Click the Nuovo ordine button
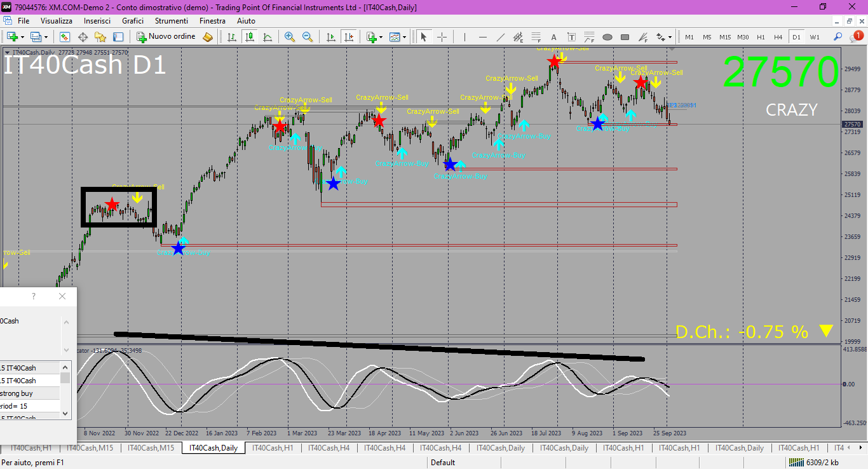The image size is (868, 469). click(x=166, y=37)
